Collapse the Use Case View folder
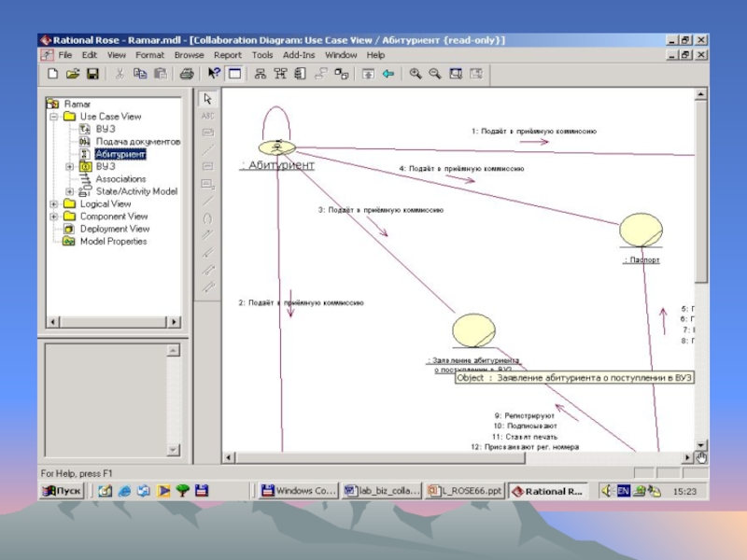This screenshot has height=560, width=747. [x=55, y=117]
